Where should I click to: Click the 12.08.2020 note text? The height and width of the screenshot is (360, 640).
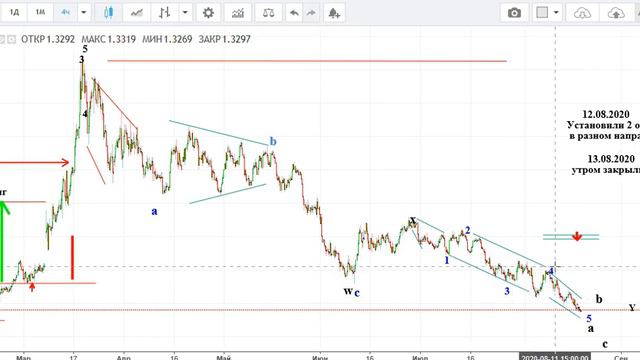click(606, 114)
